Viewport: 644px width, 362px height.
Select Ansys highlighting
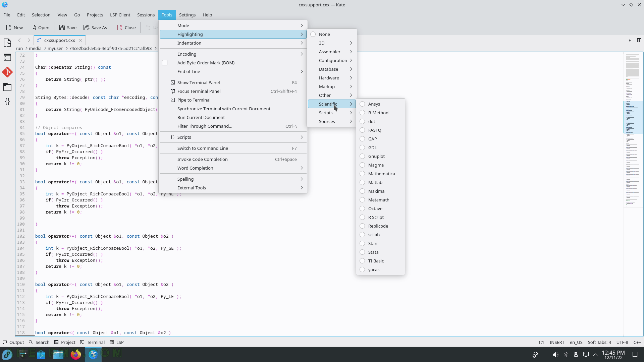[x=380, y=104]
